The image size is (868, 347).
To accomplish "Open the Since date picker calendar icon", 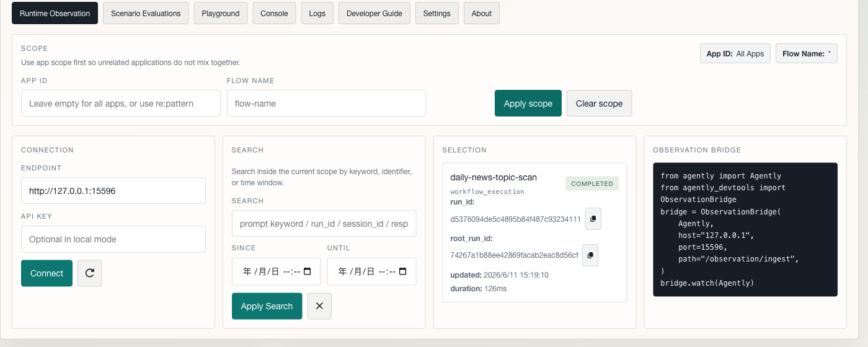I will 308,271.
